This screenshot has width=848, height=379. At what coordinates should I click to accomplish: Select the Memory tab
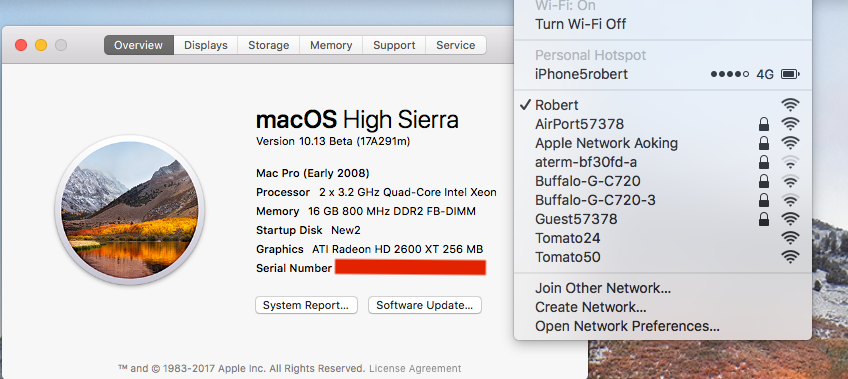(x=331, y=45)
